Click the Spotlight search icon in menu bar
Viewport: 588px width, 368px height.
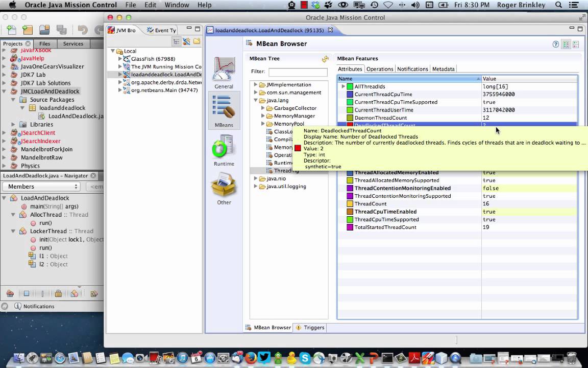(558, 5)
